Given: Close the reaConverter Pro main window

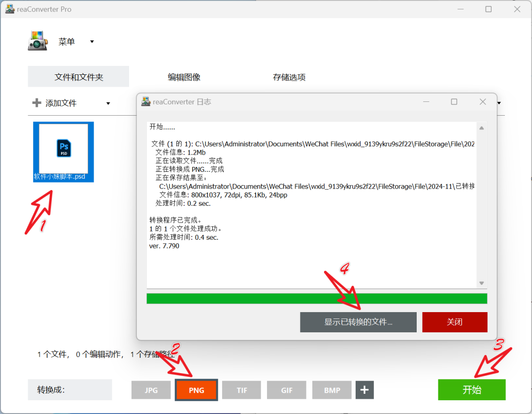Looking at the screenshot, I should click(x=517, y=9).
